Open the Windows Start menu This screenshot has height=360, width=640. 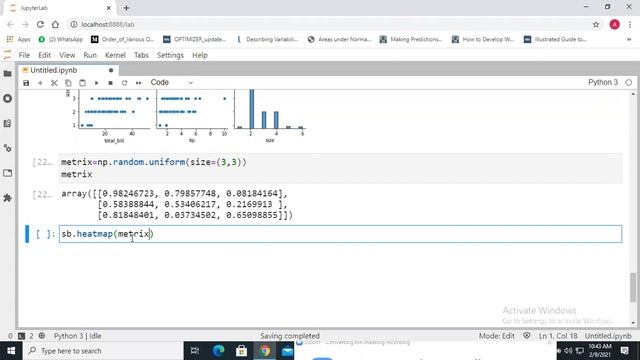[x=11, y=351]
